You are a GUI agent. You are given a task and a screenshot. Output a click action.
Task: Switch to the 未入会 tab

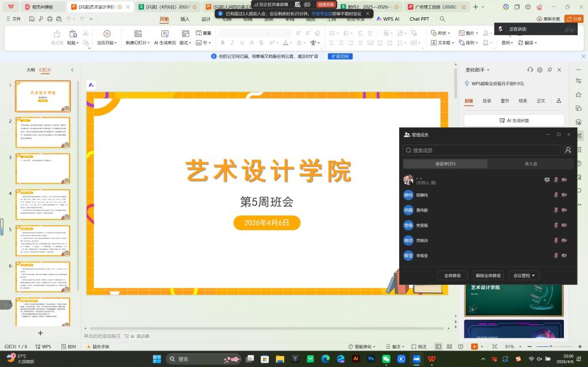point(531,164)
